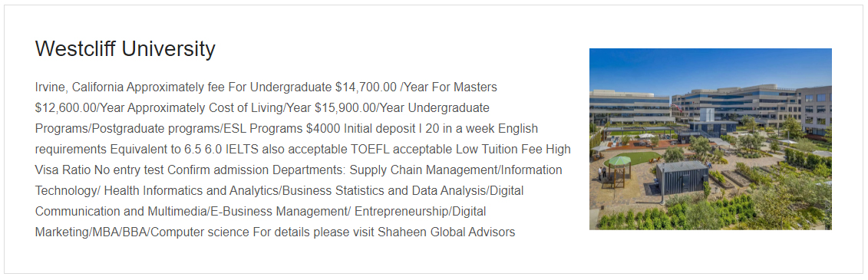Click the text 'Irvine, California'
This screenshot has height=280, width=868.
(79, 87)
